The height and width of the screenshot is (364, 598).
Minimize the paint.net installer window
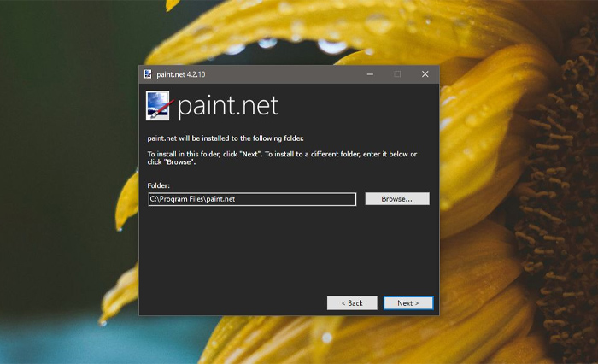tap(370, 74)
